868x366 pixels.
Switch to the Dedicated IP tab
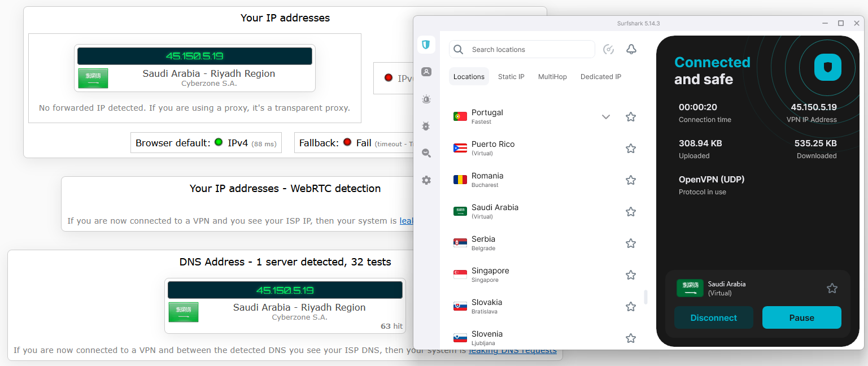pyautogui.click(x=601, y=77)
